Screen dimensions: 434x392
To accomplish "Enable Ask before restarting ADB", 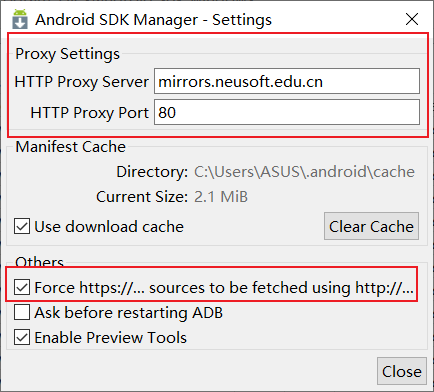I will tap(22, 313).
